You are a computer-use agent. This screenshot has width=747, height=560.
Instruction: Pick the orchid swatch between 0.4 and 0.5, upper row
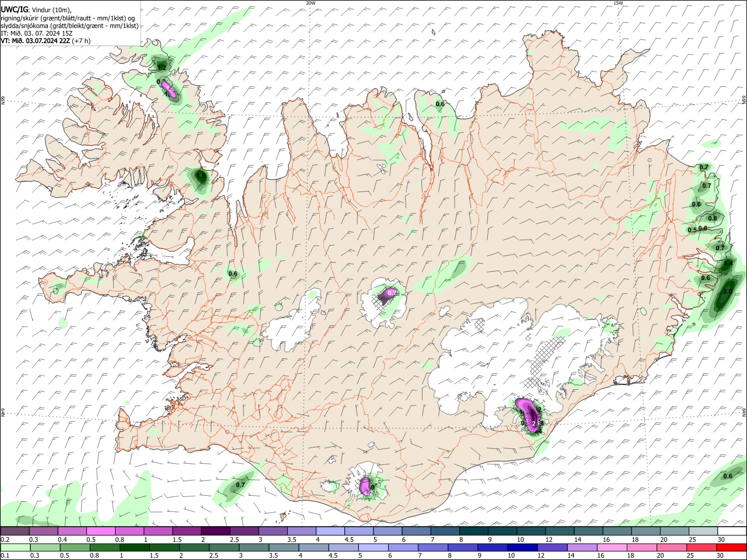[72, 531]
